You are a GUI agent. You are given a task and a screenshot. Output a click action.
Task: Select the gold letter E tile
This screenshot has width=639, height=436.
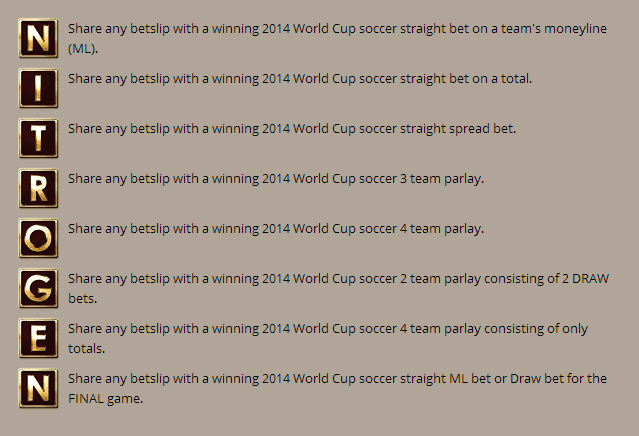click(38, 339)
